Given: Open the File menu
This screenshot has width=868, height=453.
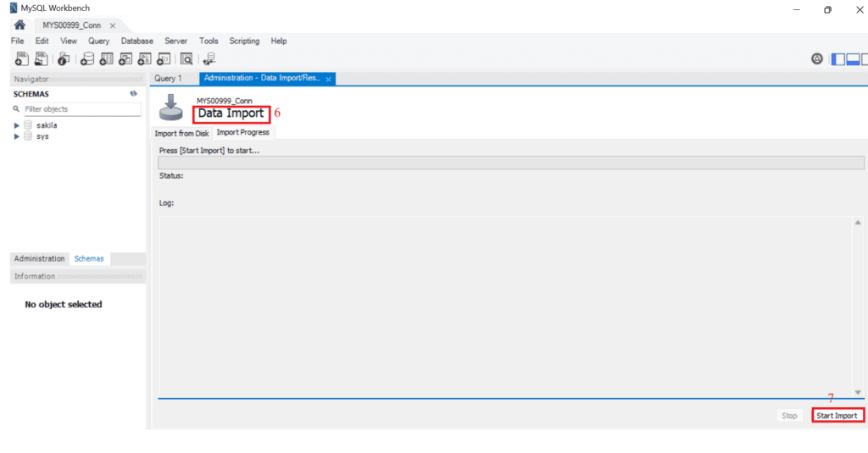Looking at the screenshot, I should (x=17, y=41).
